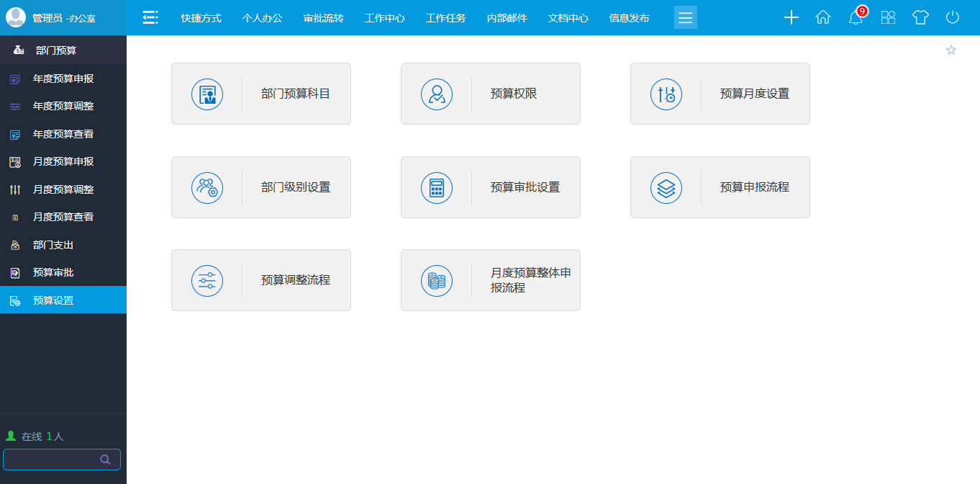
Task: Open the 月度预算整体申报流程 tile
Action: [490, 280]
